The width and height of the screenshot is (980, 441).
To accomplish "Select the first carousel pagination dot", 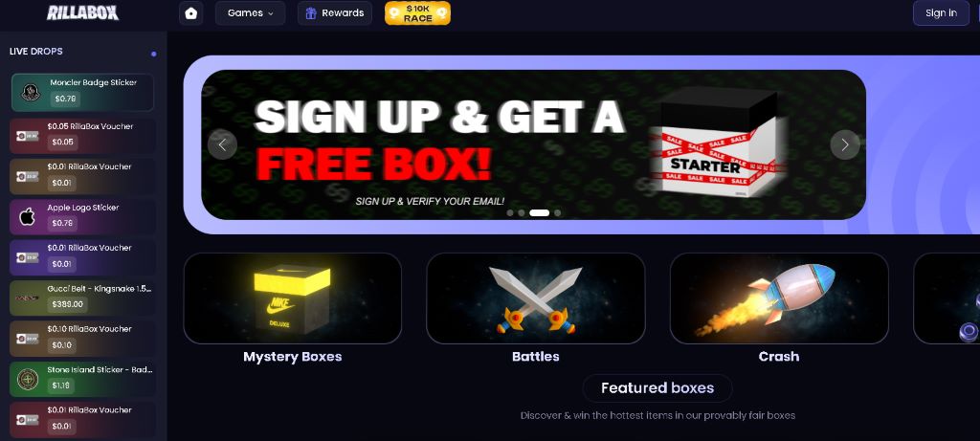I will 510,213.
